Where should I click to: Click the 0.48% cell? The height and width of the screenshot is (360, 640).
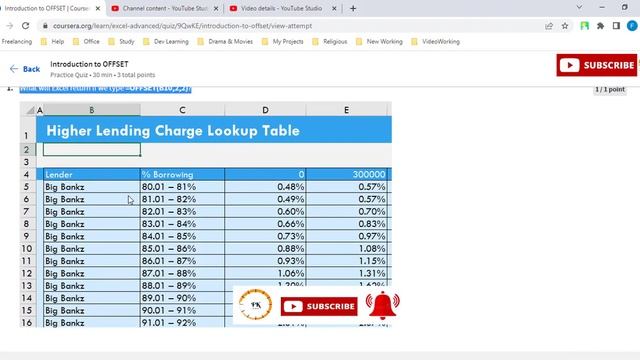point(265,187)
